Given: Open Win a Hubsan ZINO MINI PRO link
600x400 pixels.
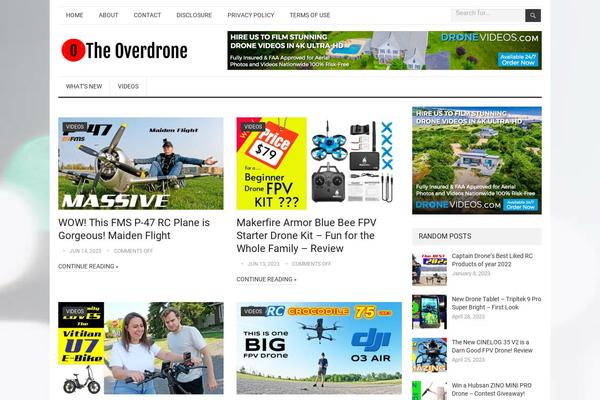Looking at the screenshot, I should pyautogui.click(x=492, y=389).
